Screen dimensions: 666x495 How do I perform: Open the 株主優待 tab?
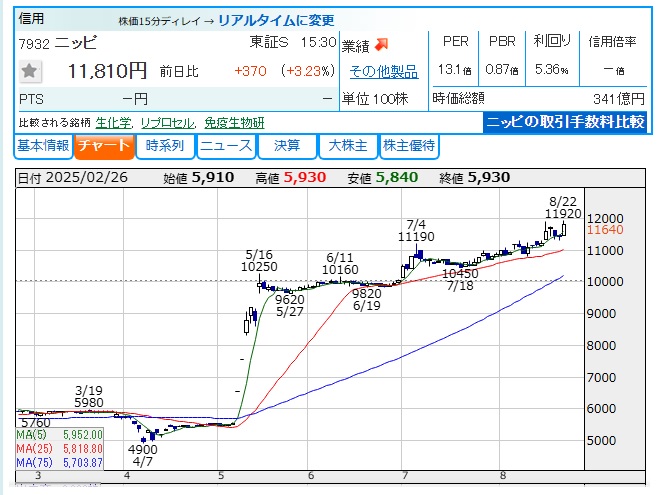[x=408, y=146]
